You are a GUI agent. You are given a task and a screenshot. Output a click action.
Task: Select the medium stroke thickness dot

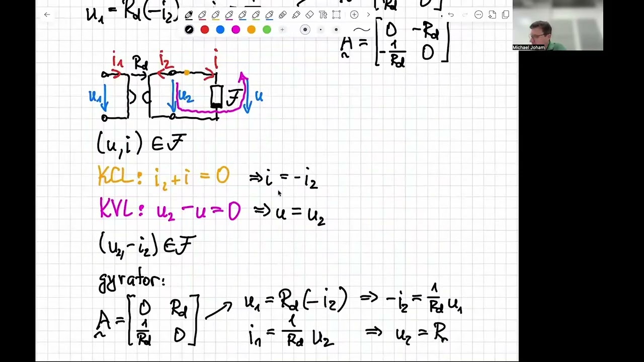(x=336, y=30)
